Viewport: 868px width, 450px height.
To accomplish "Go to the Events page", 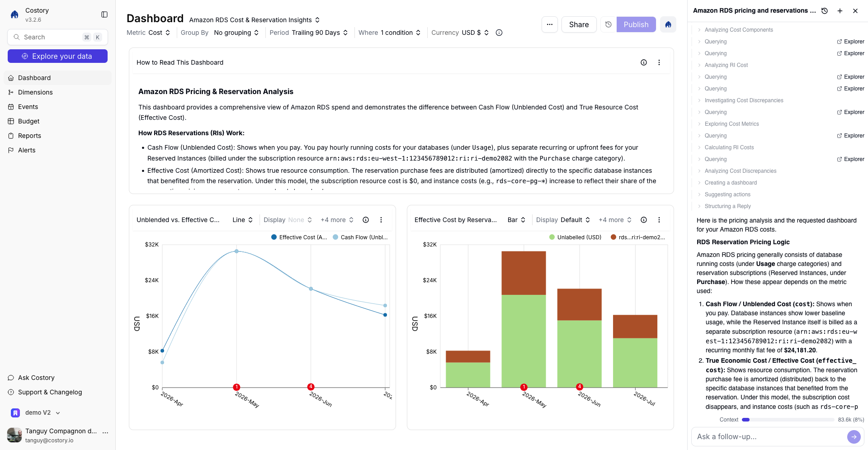I will click(57, 107).
